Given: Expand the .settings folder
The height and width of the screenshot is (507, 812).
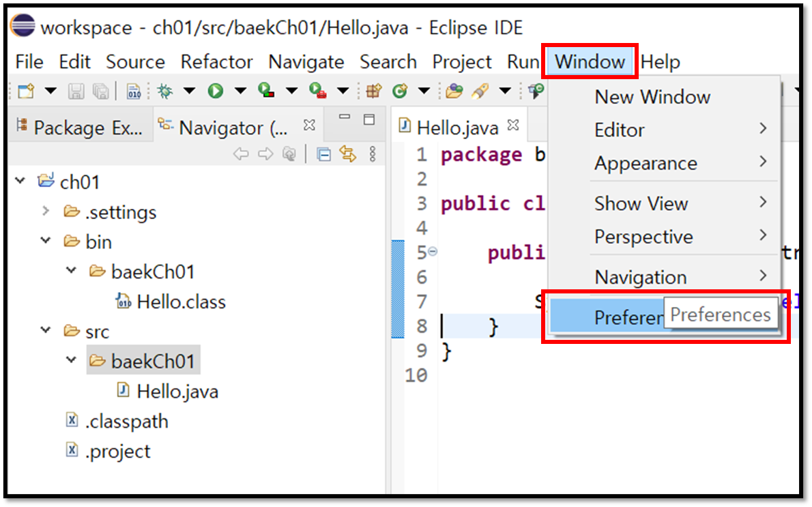Looking at the screenshot, I should pos(46,211).
